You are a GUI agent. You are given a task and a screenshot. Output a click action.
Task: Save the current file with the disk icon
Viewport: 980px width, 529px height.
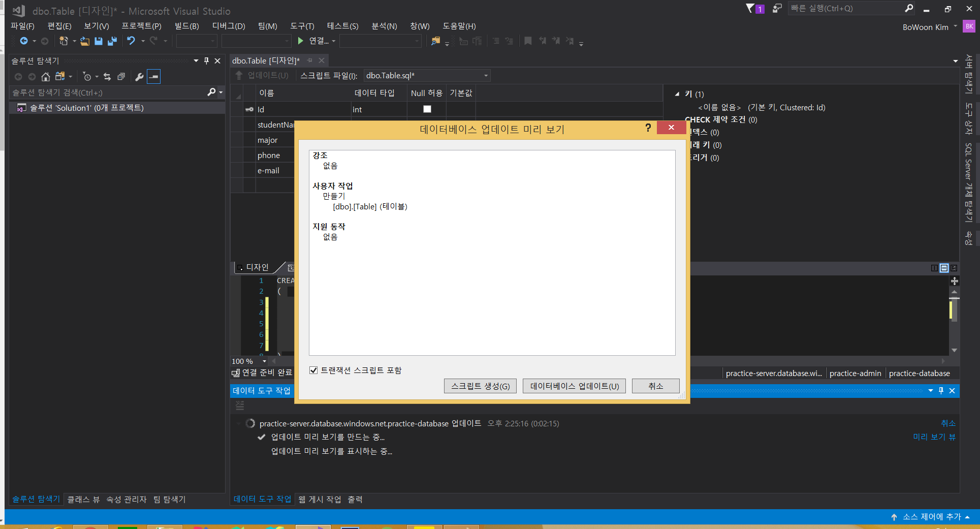pos(99,41)
